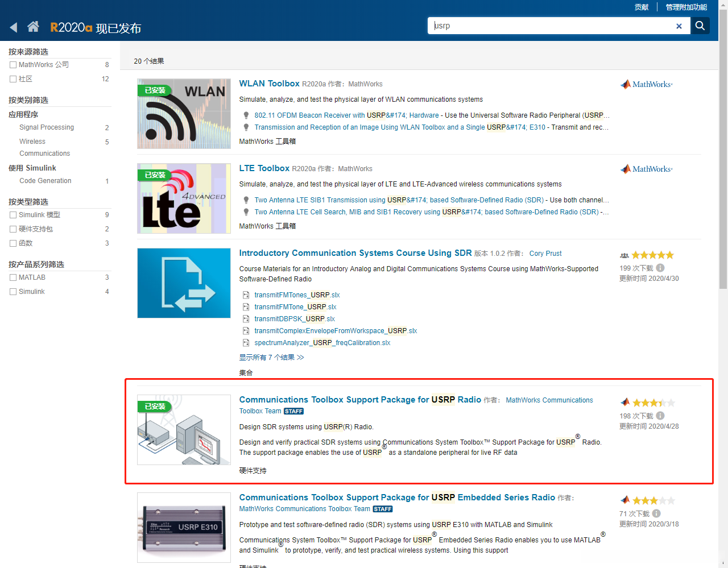This screenshot has width=728, height=568.
Task: Click lightbulb icon beside 802.11 OFDM Beacon
Action: coord(246,115)
